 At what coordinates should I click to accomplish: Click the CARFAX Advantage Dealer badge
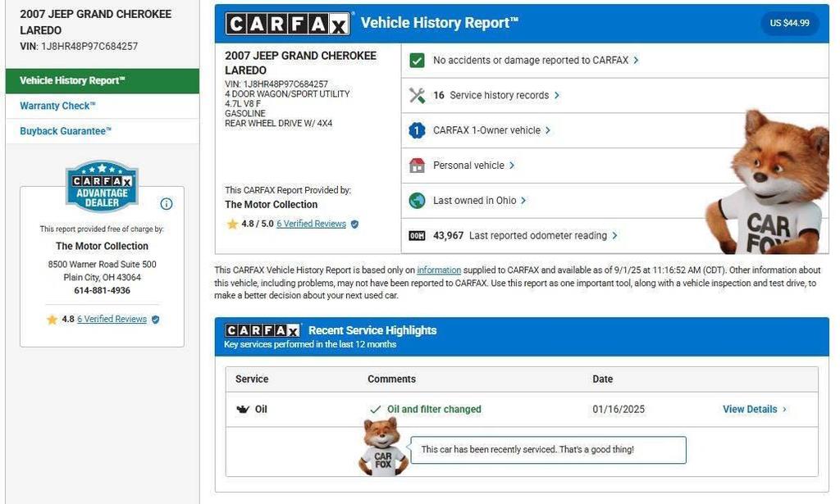[x=102, y=187]
